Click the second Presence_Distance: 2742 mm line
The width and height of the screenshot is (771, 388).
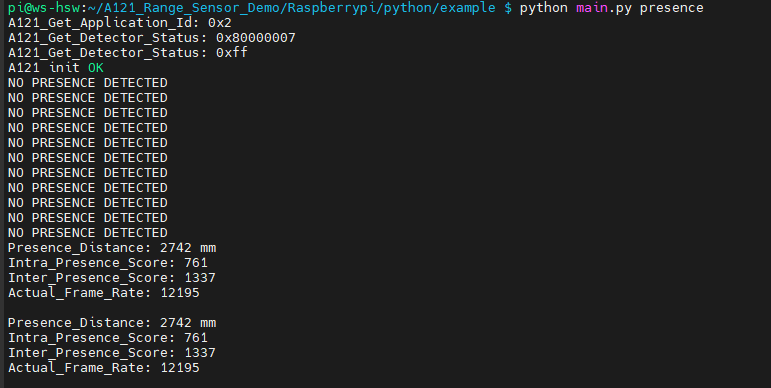pyautogui.click(x=112, y=323)
